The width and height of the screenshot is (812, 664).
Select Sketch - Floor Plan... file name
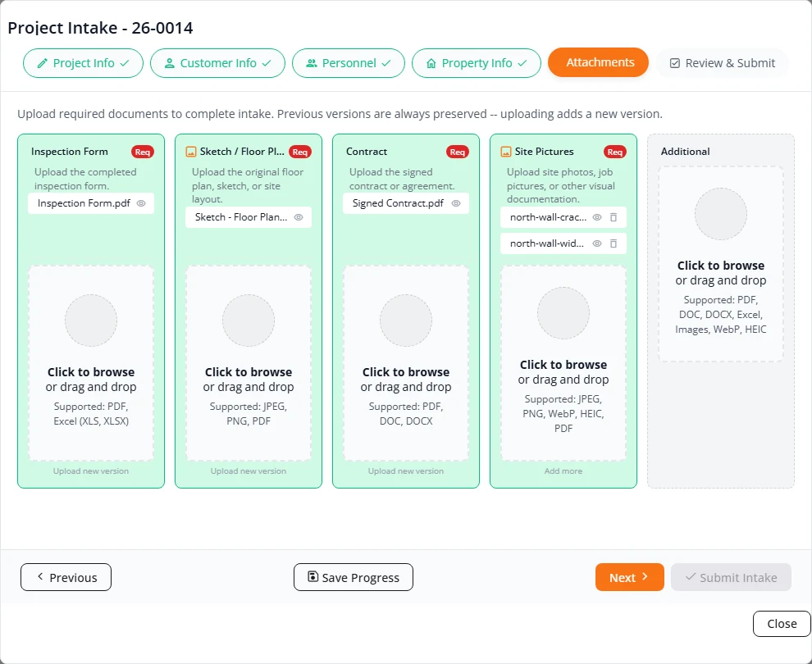(241, 217)
